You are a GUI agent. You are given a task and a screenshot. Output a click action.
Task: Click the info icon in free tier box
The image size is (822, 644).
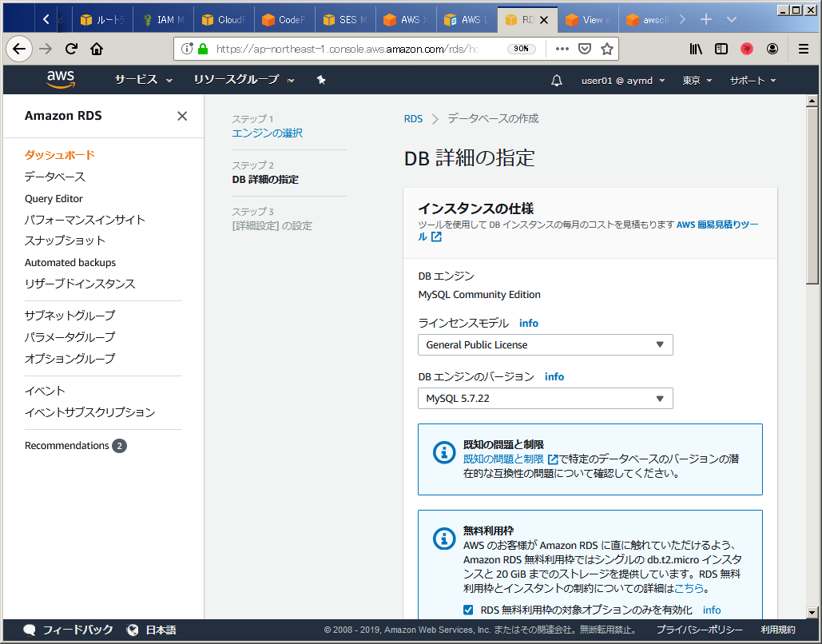pyautogui.click(x=444, y=539)
